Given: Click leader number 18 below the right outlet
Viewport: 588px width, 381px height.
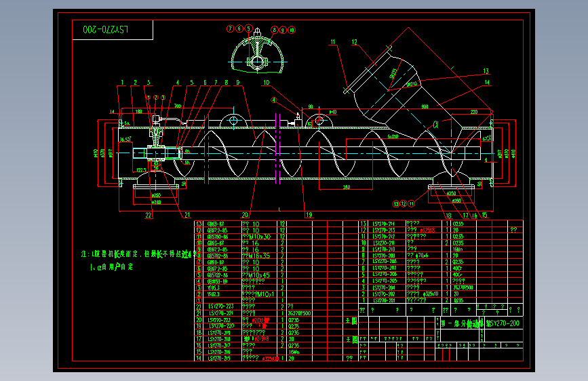Looking at the screenshot, I should point(448,216).
